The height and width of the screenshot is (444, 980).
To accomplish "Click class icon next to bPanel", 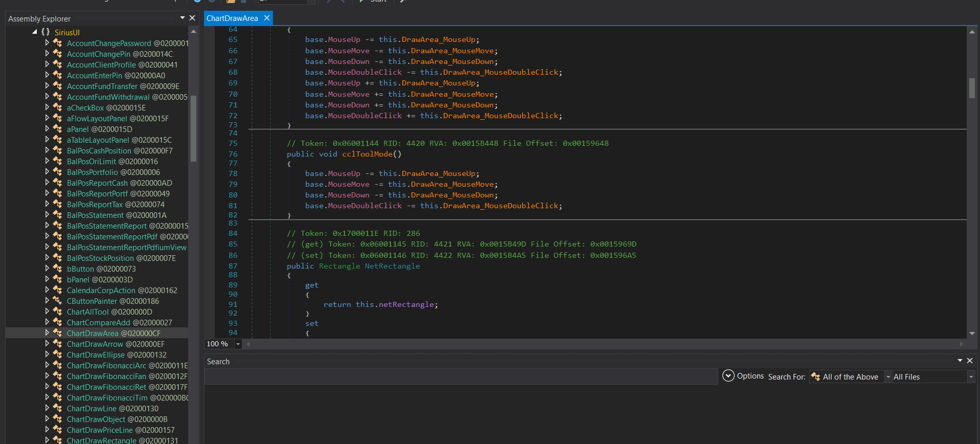I will [x=58, y=279].
